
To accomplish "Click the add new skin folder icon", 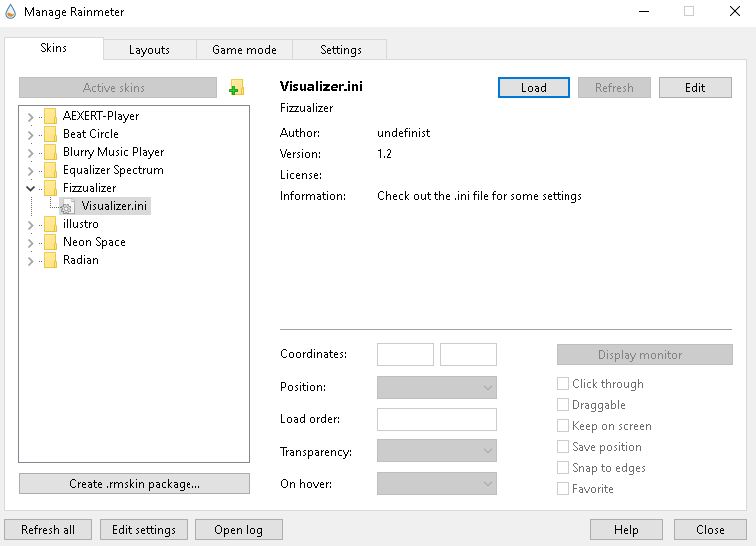I will 236,88.
